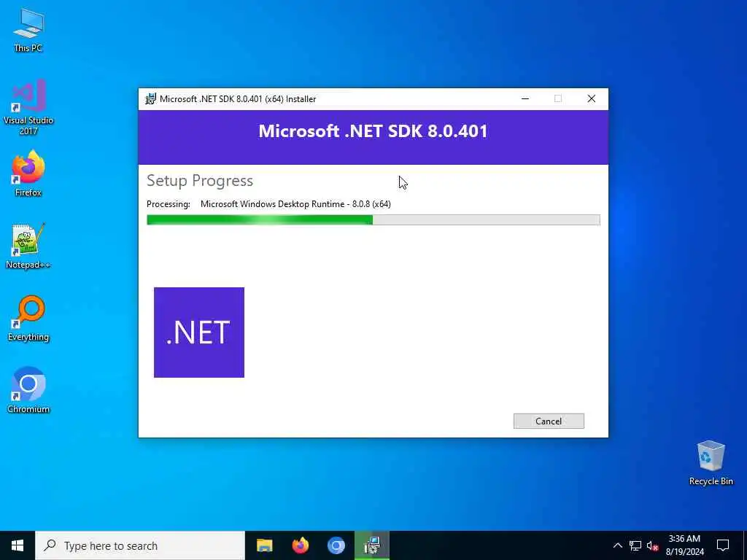Close the .NET SDK Installer window
The width and height of the screenshot is (747, 560).
point(591,98)
